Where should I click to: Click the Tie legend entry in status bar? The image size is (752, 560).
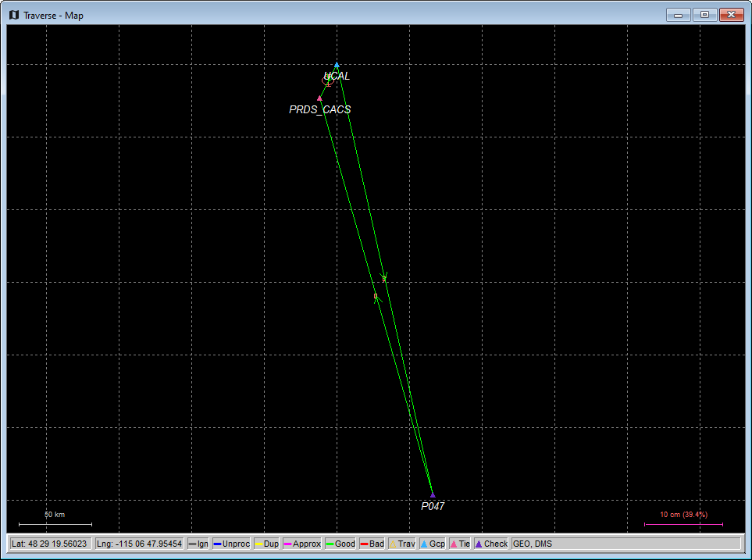coord(460,544)
